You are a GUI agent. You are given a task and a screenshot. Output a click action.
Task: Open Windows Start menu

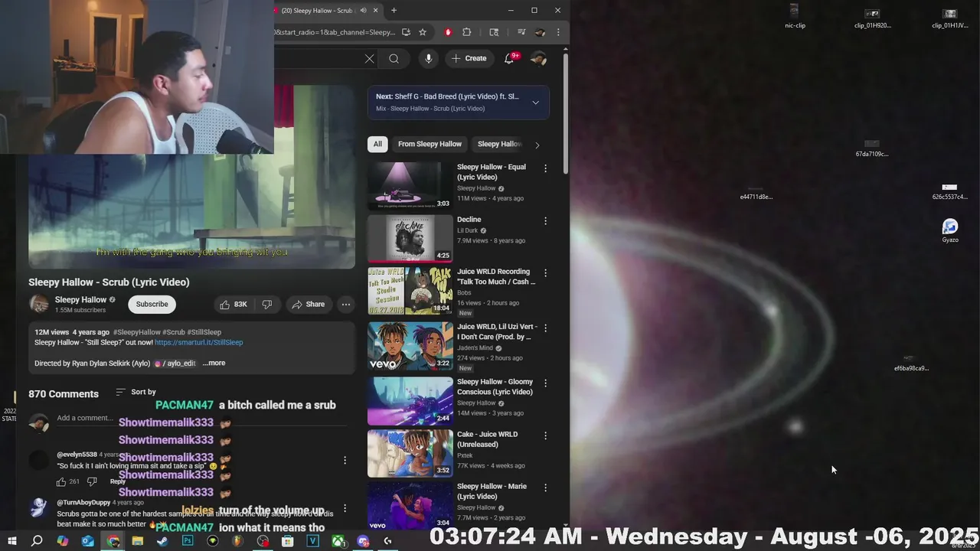[x=11, y=541]
